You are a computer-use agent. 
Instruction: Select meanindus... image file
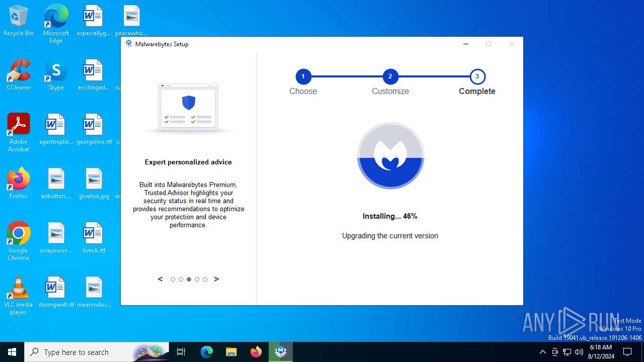94,293
